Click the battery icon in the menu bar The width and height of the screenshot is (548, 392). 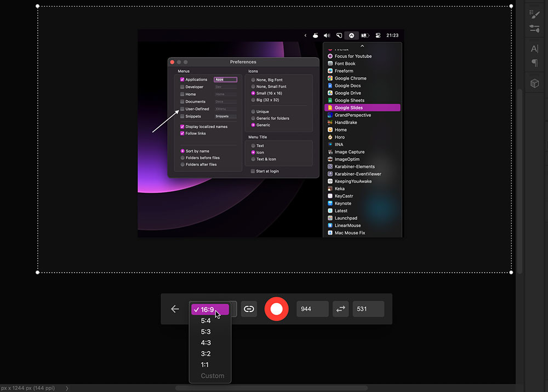365,35
